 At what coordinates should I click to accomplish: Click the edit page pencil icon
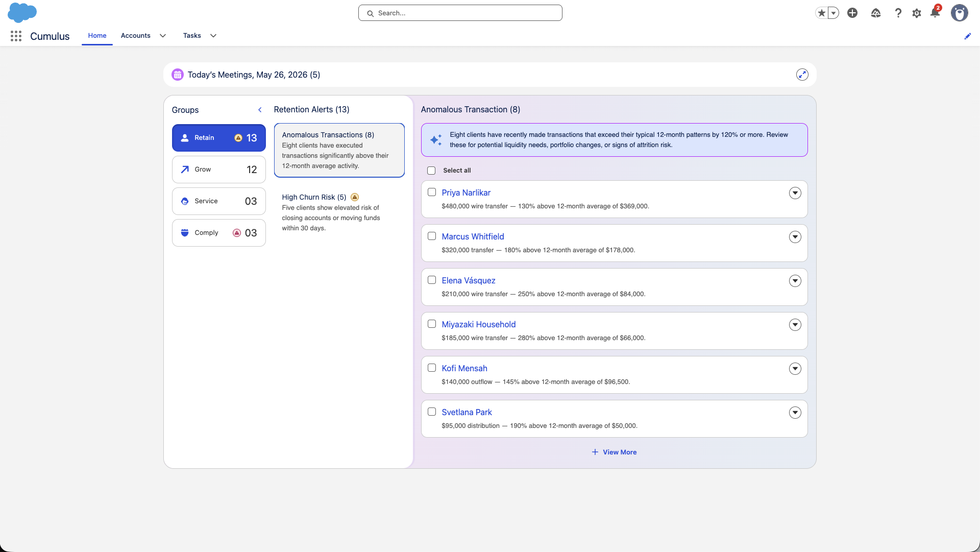click(967, 36)
